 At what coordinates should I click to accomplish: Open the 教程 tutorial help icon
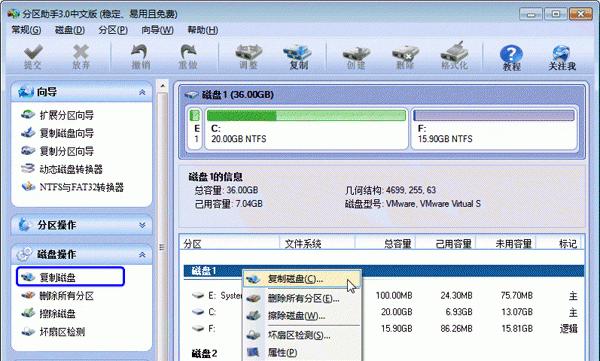click(512, 58)
